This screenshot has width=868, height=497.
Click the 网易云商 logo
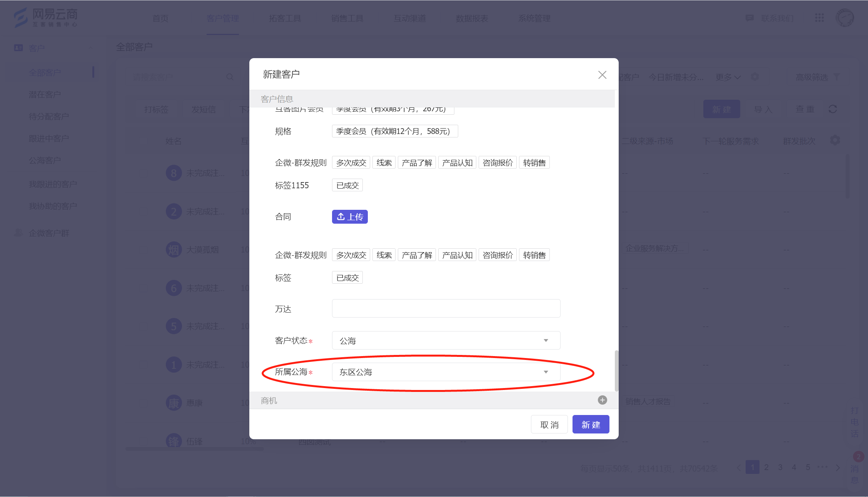point(46,18)
